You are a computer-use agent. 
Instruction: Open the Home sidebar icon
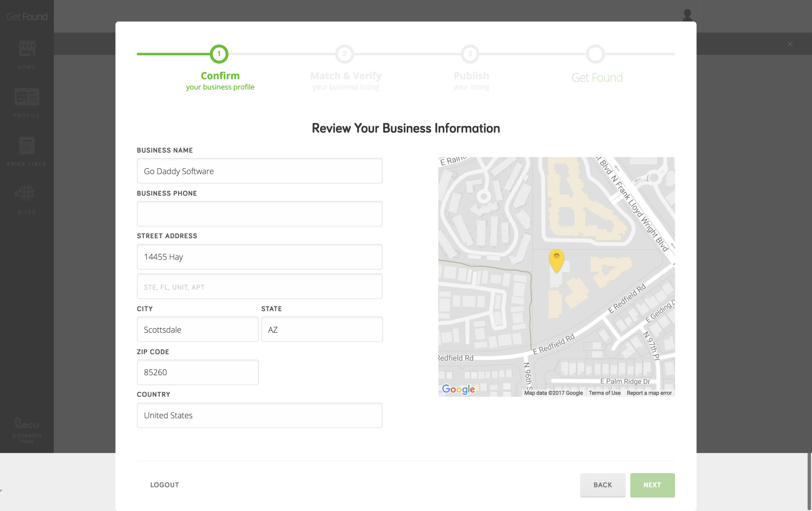27,49
